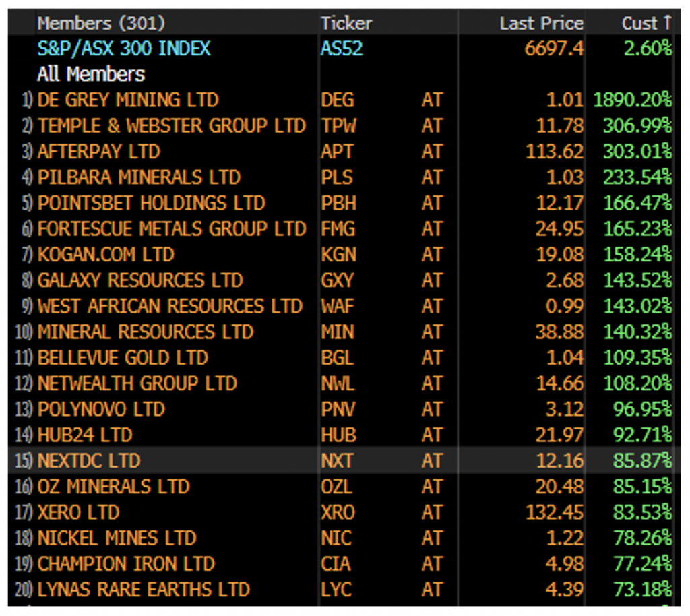Click the BGL ticker cell

point(337,358)
